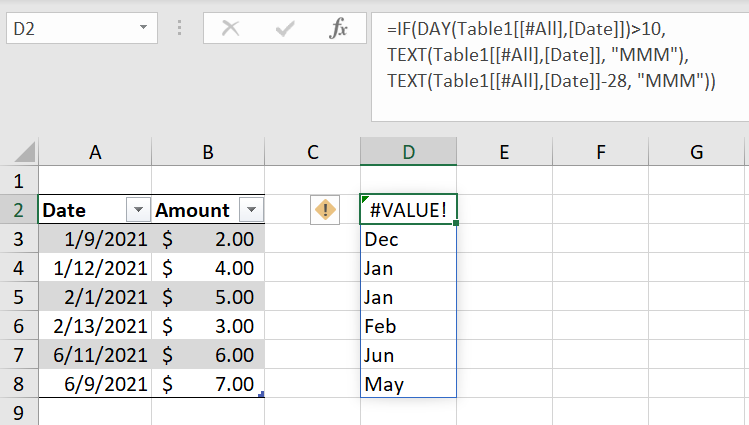This screenshot has width=749, height=425.
Task: Select column B header
Action: [208, 152]
